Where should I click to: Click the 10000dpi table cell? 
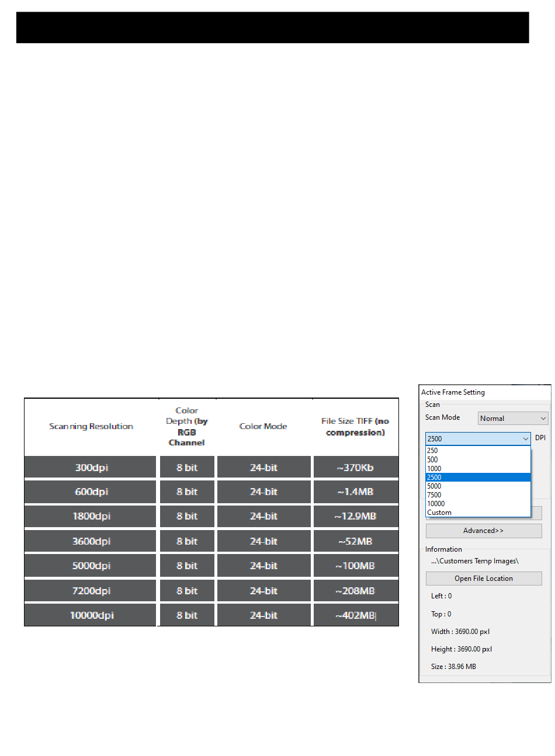point(91,615)
